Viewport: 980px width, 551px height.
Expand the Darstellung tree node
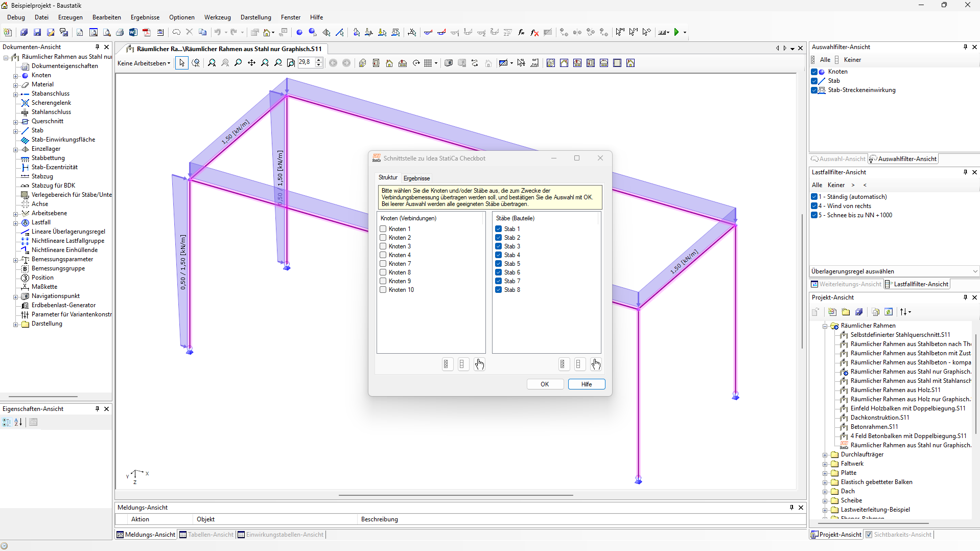[15, 324]
